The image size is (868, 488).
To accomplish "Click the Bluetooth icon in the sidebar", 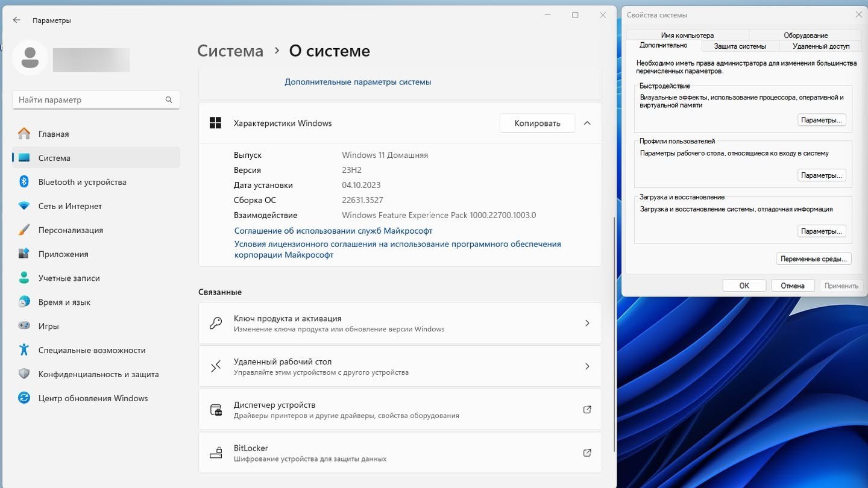I will pyautogui.click(x=24, y=182).
